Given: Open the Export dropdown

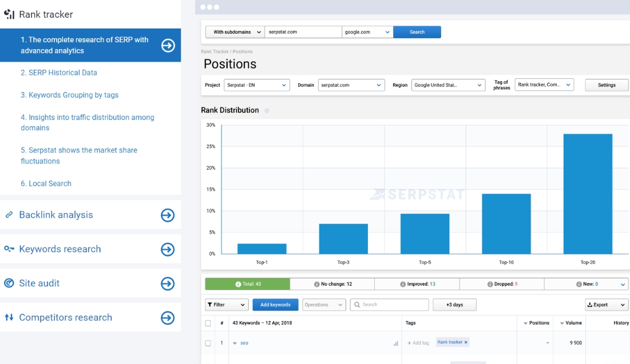Looking at the screenshot, I should coord(607,305).
